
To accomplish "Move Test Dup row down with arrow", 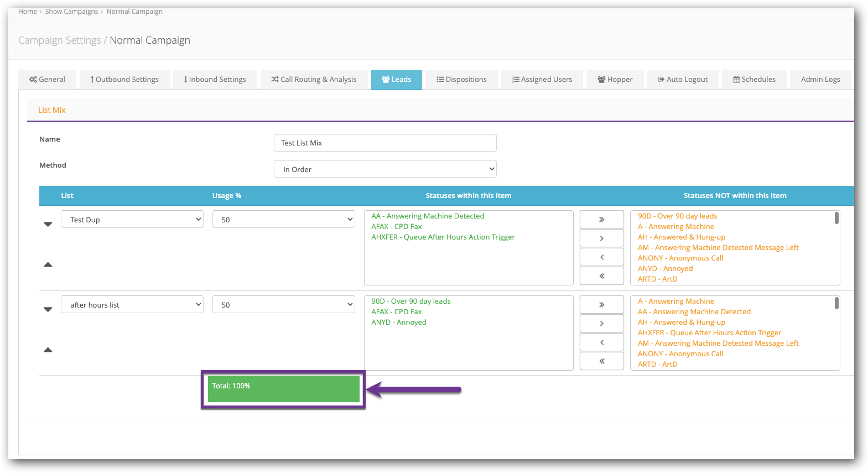I will 48,224.
